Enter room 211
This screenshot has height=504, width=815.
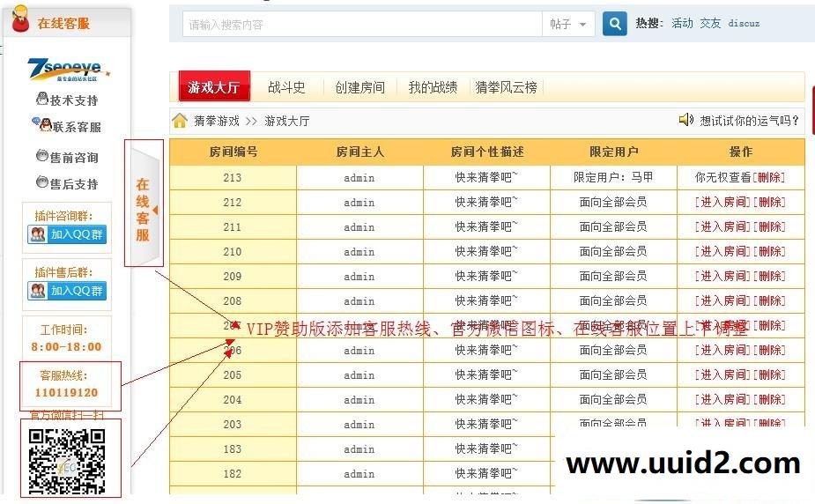722,226
